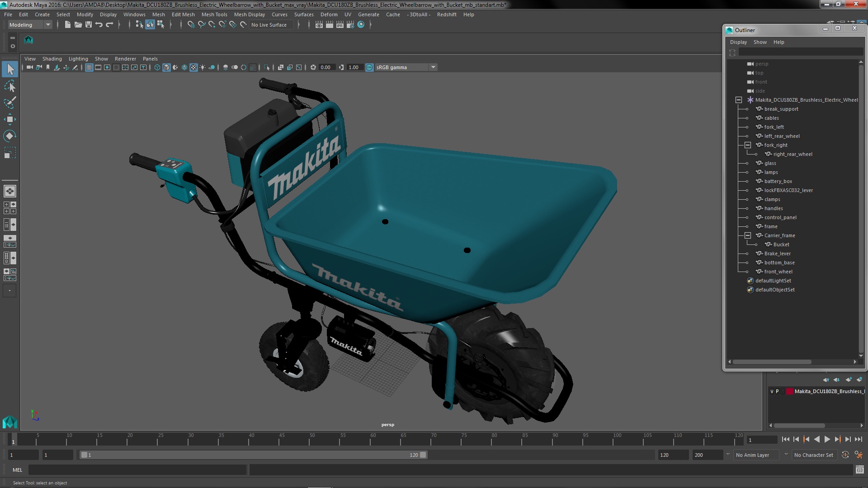Open animation preferences running-man icon
Viewport: 868px width, 488px height.
pyautogui.click(x=859, y=455)
